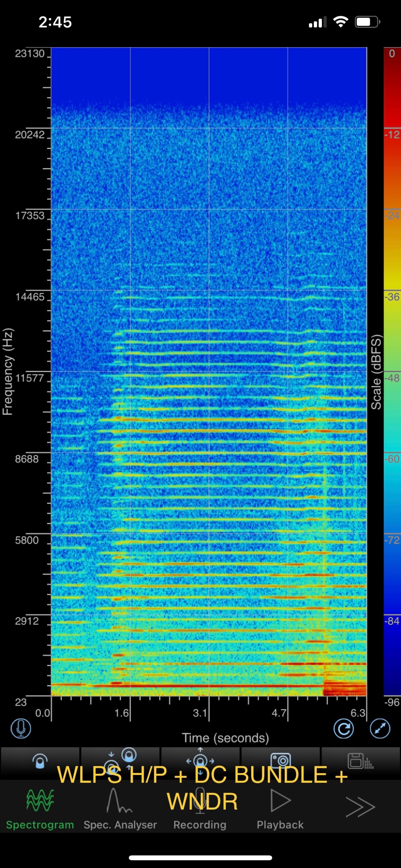The width and height of the screenshot is (401, 868).
Task: Open the Recording tab
Action: (x=200, y=809)
